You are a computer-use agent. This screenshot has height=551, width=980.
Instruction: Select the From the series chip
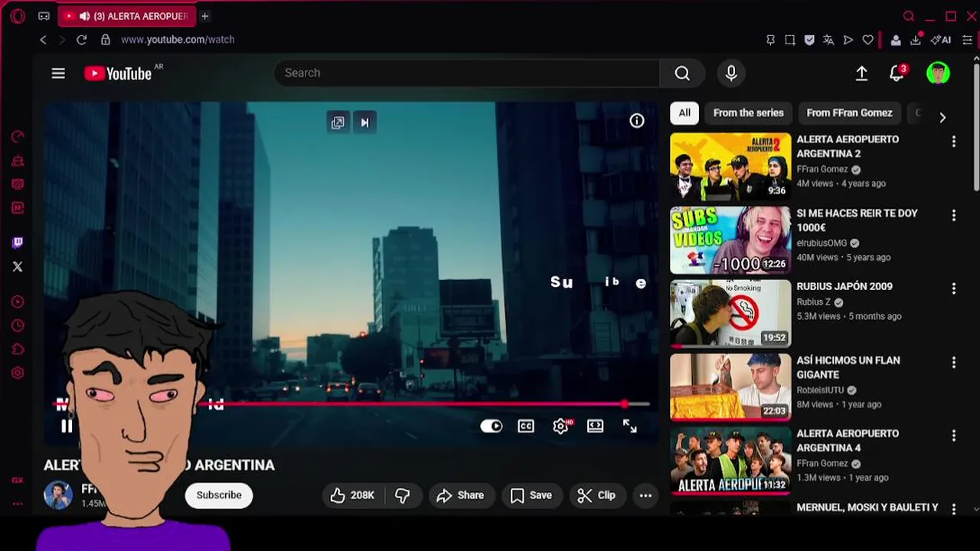[x=748, y=112]
